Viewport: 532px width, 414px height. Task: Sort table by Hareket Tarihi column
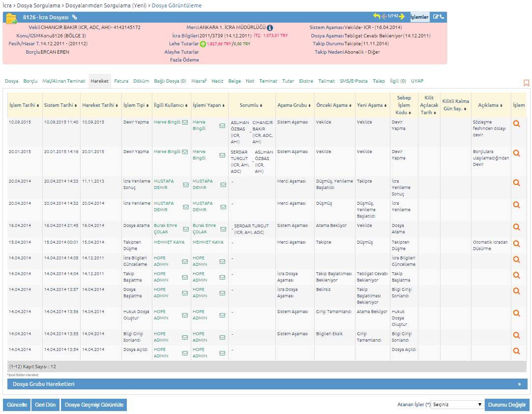click(x=100, y=105)
